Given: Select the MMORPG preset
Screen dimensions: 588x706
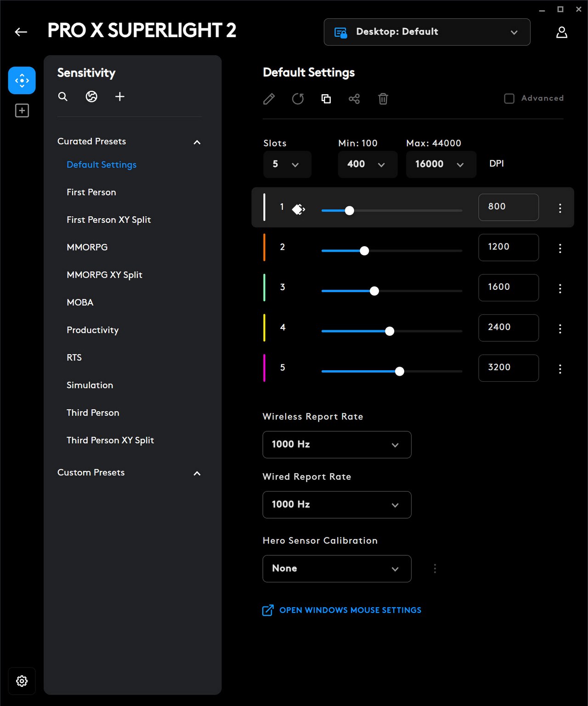Looking at the screenshot, I should [87, 247].
